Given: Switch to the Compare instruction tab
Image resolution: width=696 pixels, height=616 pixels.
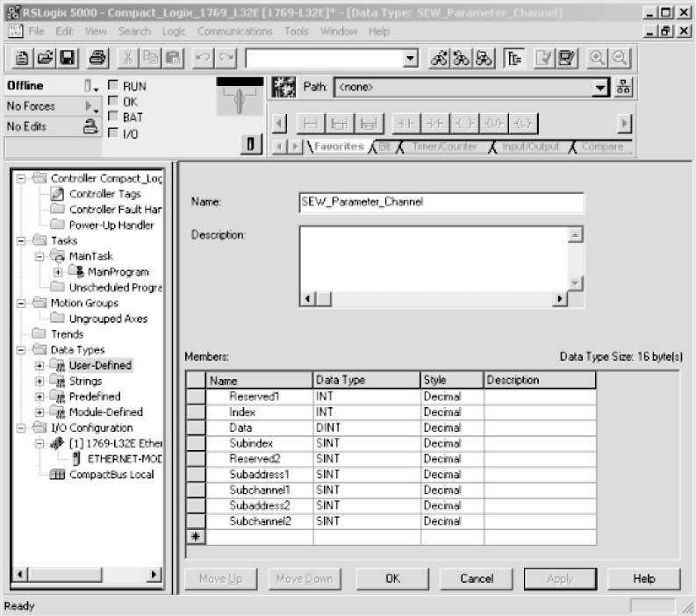Looking at the screenshot, I should (x=602, y=147).
